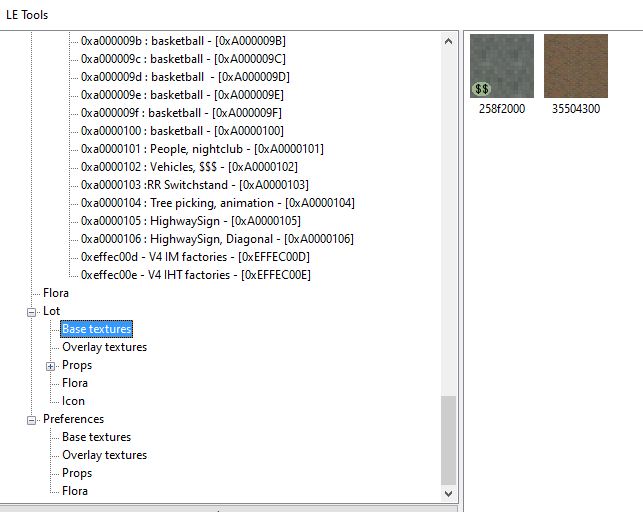Select Overlay textures under Lot

[x=105, y=347]
